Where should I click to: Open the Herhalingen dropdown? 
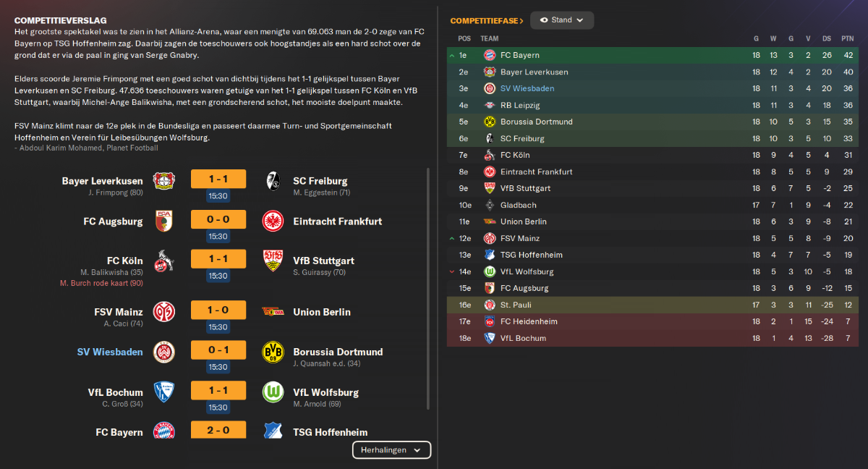(x=391, y=450)
